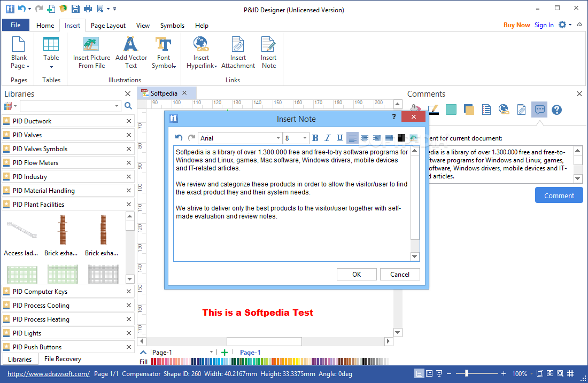Open the Comments speech bubble panel icon

click(x=539, y=110)
